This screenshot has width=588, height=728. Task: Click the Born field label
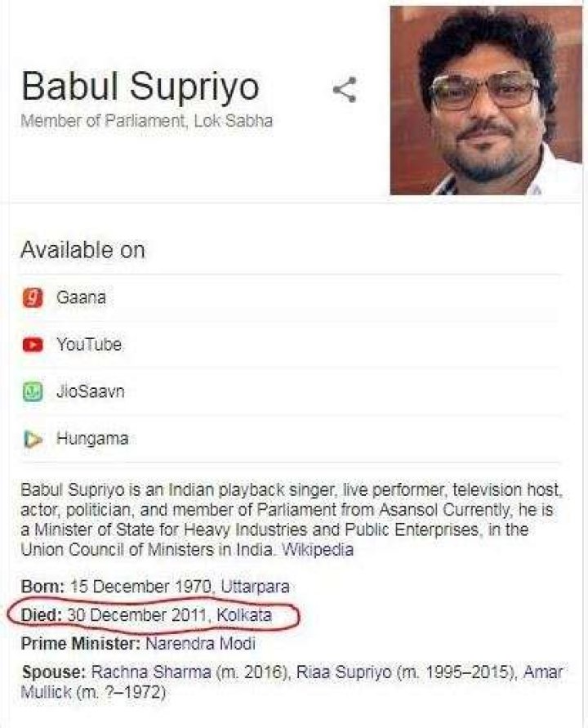[42, 587]
